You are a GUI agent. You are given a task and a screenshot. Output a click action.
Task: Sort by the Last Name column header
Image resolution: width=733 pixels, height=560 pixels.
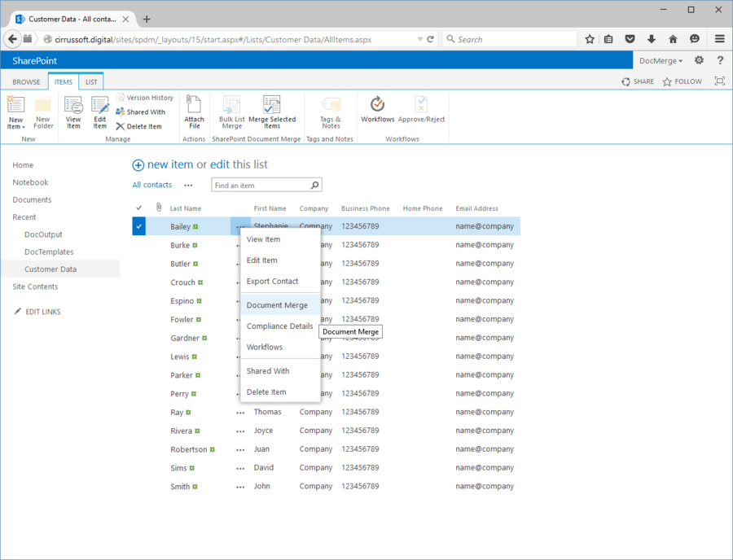[x=186, y=208]
